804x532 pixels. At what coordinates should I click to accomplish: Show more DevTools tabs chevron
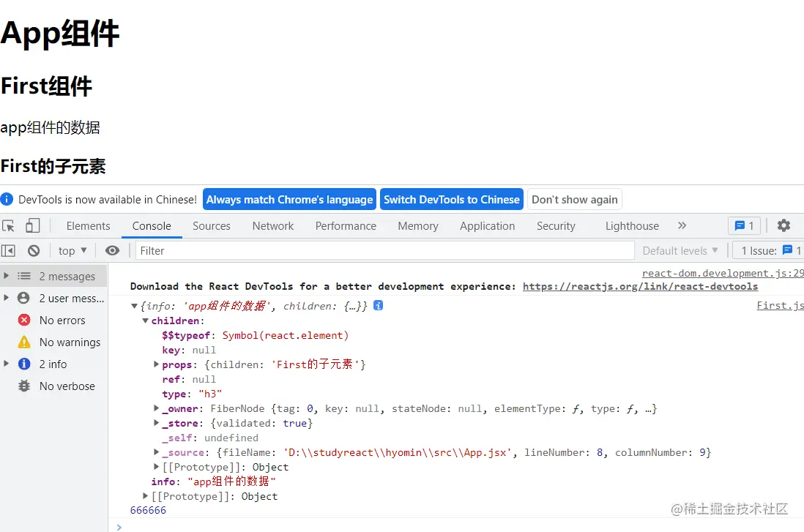tap(682, 225)
